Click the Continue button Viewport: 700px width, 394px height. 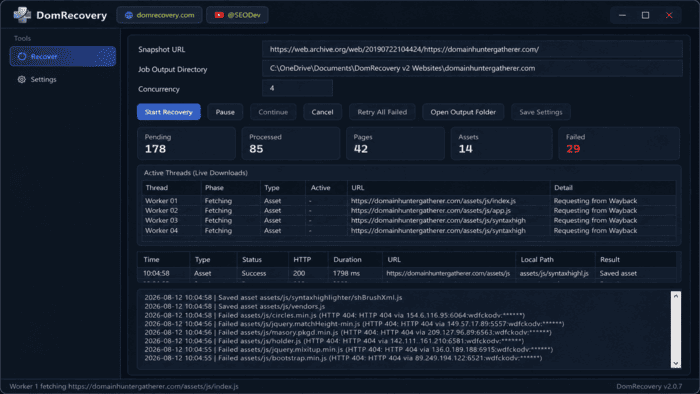(x=273, y=112)
